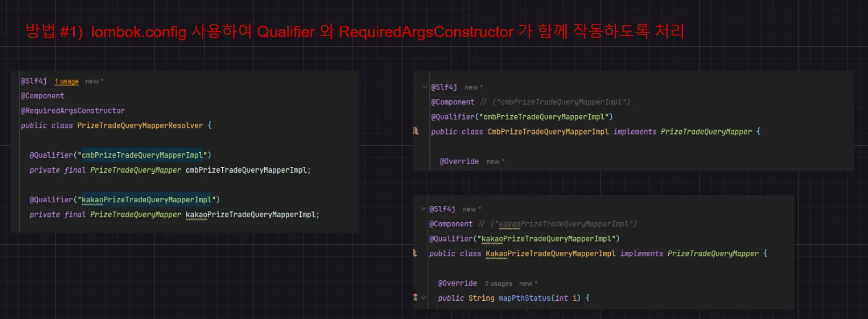Click the gutter icon beside KakaoPrizeTradeQueryMapperImpl class
Screen dimensions: 868x319
pos(415,253)
